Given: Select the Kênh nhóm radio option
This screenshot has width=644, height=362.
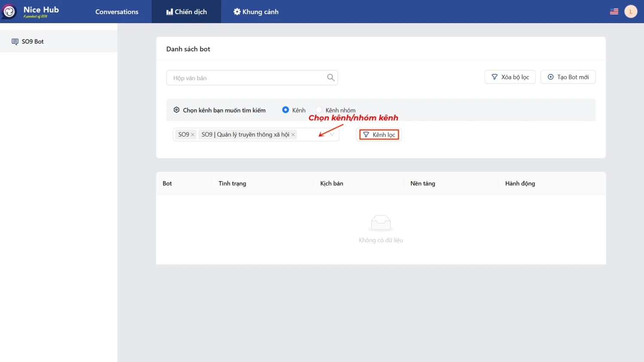Looking at the screenshot, I should [x=319, y=110].
